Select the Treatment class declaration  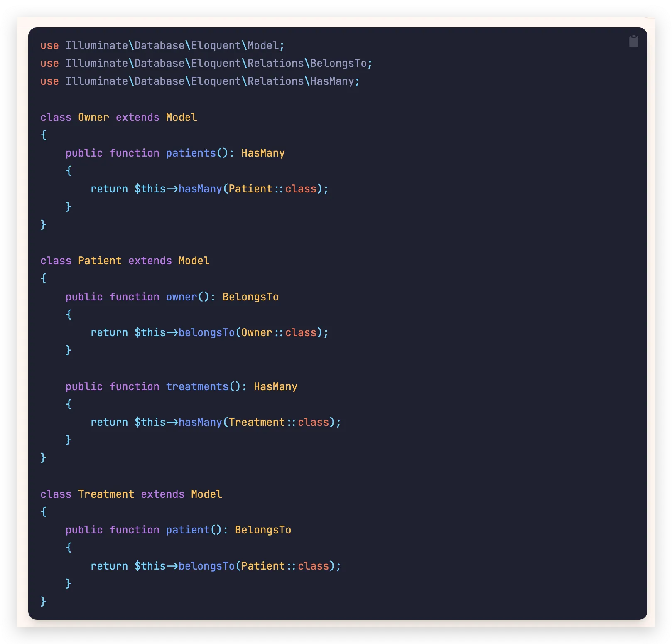click(107, 494)
